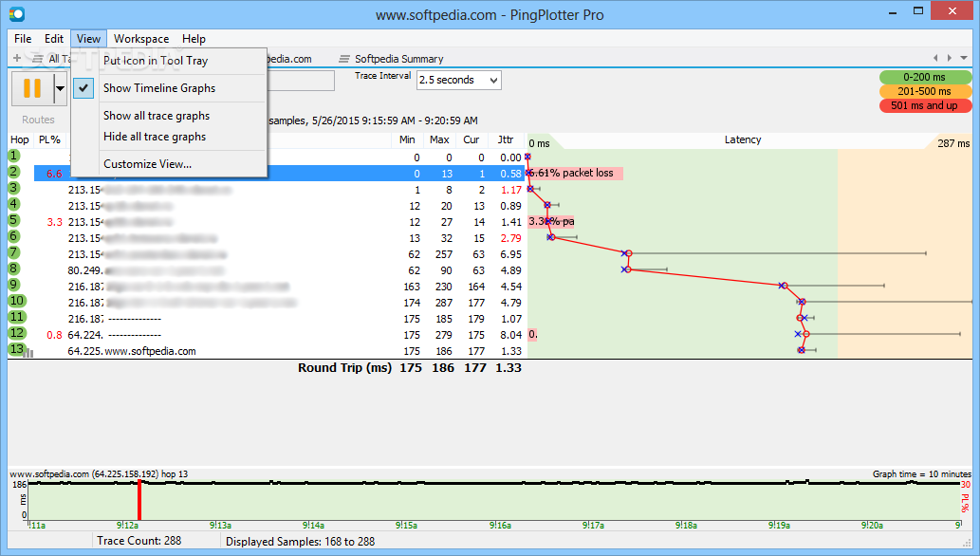Click the Round Trip (ms) summary label
980x556 pixels.
(344, 368)
